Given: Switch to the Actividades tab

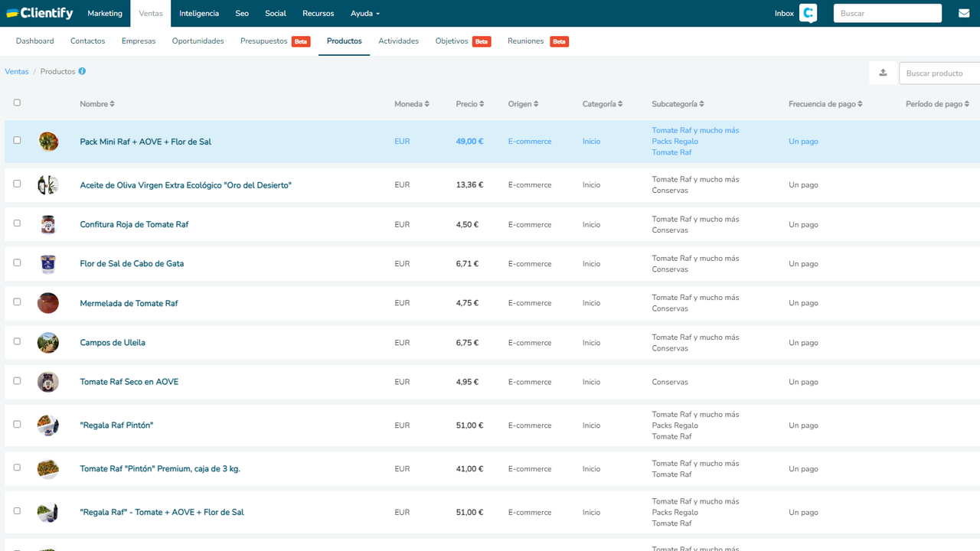Looking at the screenshot, I should pyautogui.click(x=399, y=41).
